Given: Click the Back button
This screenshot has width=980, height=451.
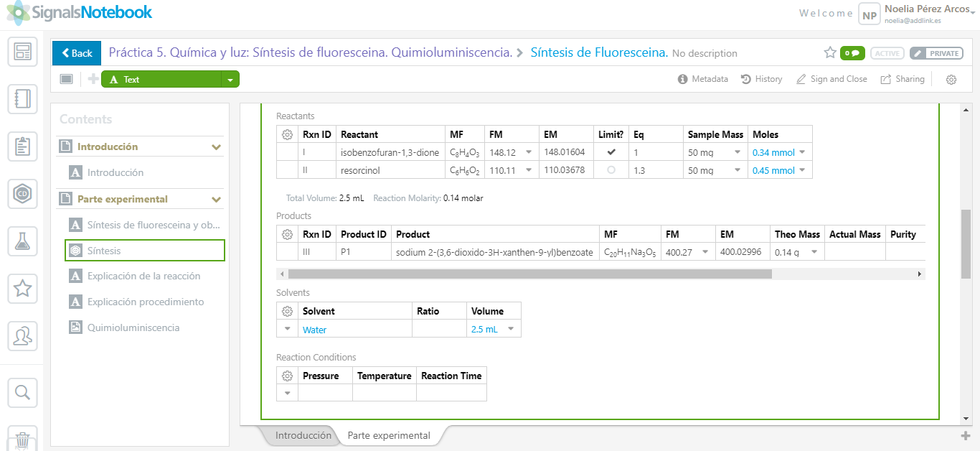Looking at the screenshot, I should (76, 53).
